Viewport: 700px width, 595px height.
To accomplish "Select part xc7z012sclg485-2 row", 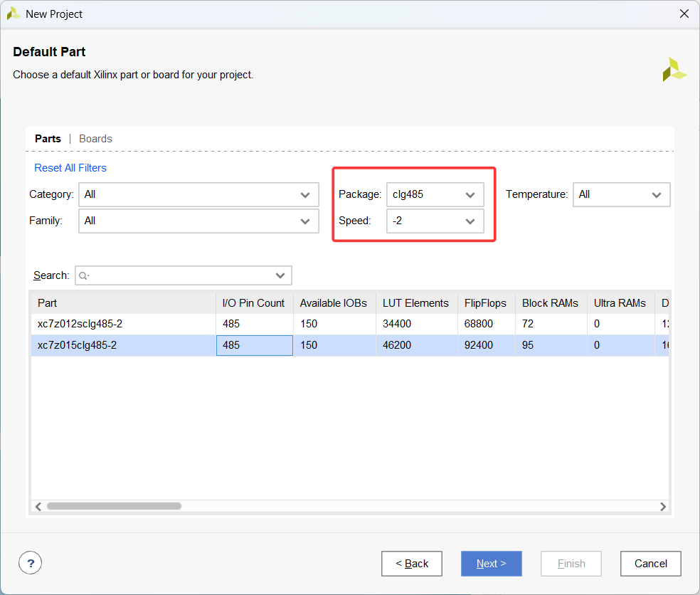I will pyautogui.click(x=350, y=324).
